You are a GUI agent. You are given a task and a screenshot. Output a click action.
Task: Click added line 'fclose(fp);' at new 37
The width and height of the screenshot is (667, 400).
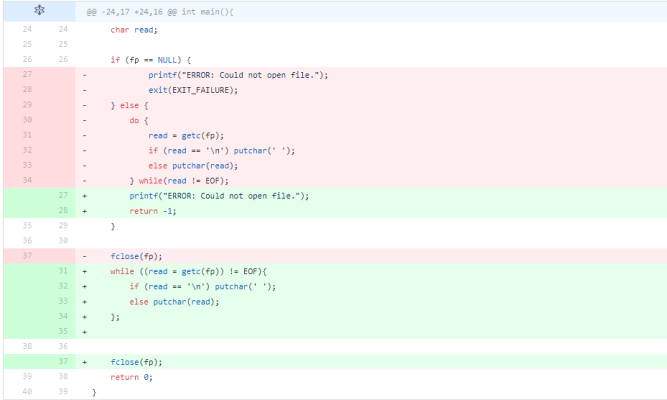pyautogui.click(x=136, y=362)
